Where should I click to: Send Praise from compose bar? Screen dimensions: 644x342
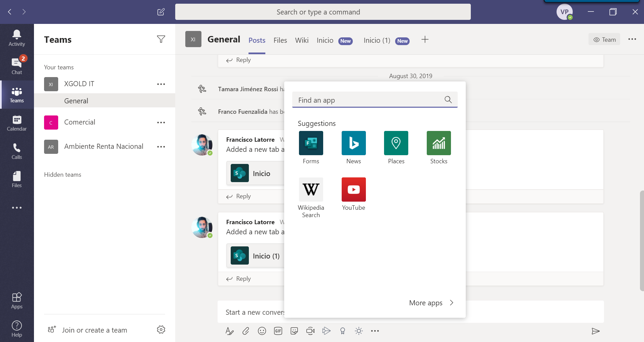point(343,331)
